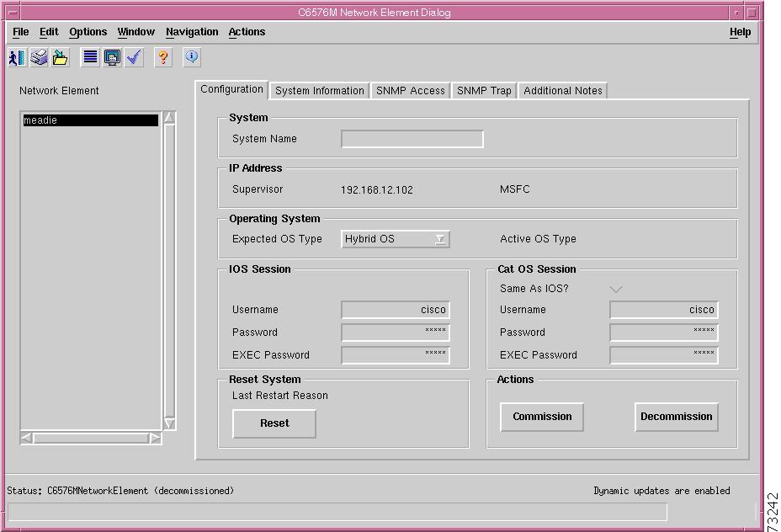Focus the System Name input field

[x=412, y=139]
